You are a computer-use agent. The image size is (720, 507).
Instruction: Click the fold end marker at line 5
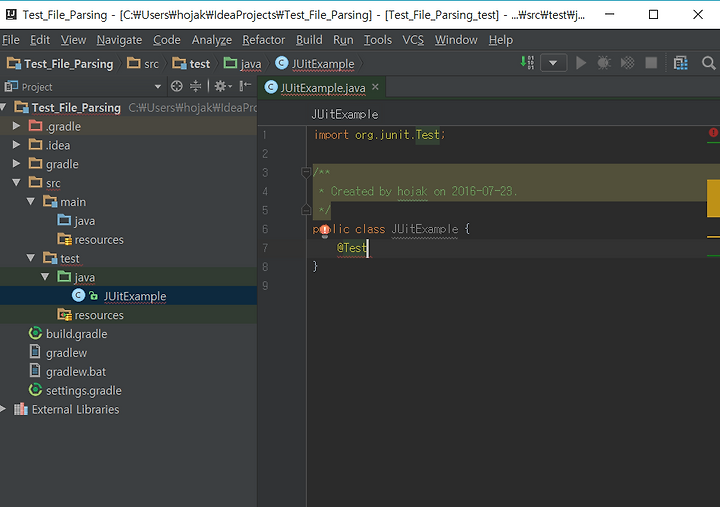306,210
